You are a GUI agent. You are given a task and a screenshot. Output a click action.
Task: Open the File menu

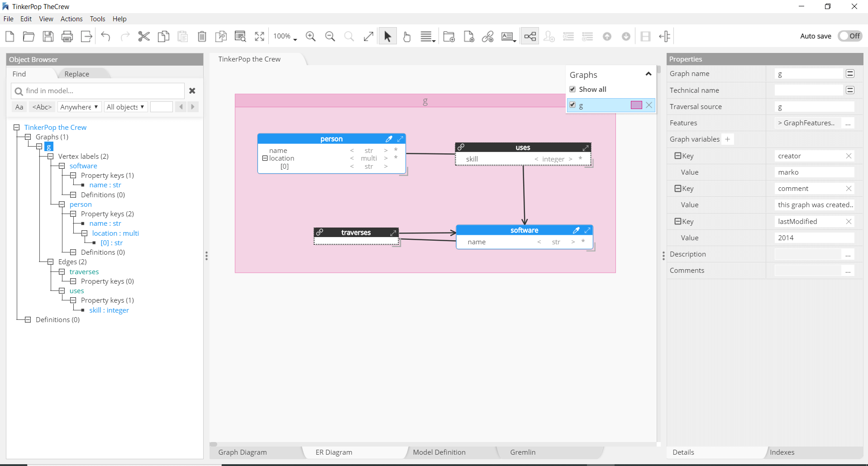click(9, 19)
